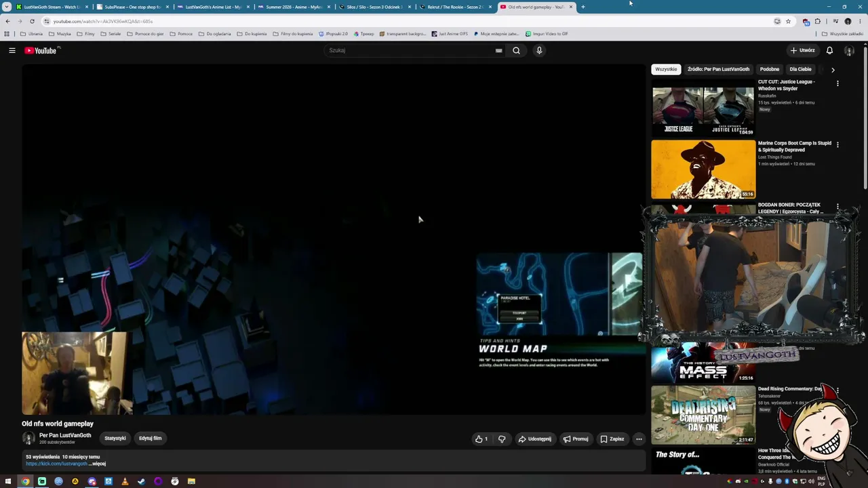868x488 pixels.
Task: Open the Filmy bookmarks folder
Action: click(x=85, y=34)
